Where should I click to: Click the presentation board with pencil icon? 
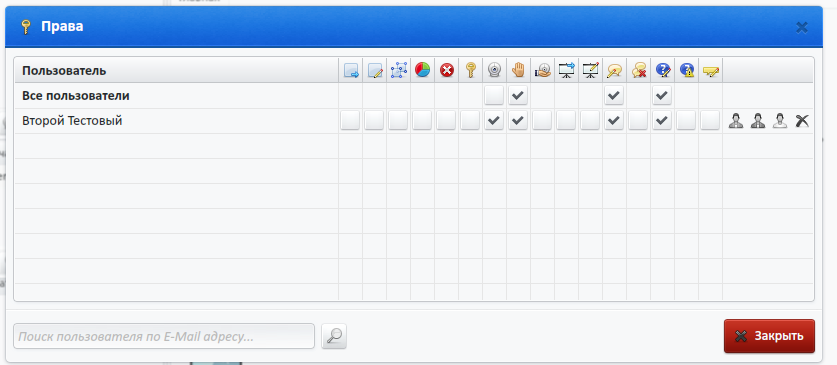pyautogui.click(x=590, y=70)
